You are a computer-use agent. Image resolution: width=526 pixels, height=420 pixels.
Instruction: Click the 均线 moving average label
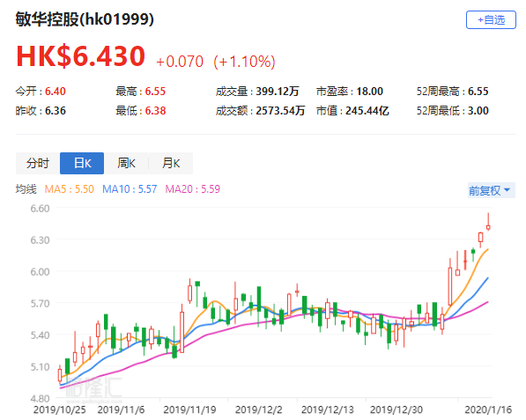[26, 189]
